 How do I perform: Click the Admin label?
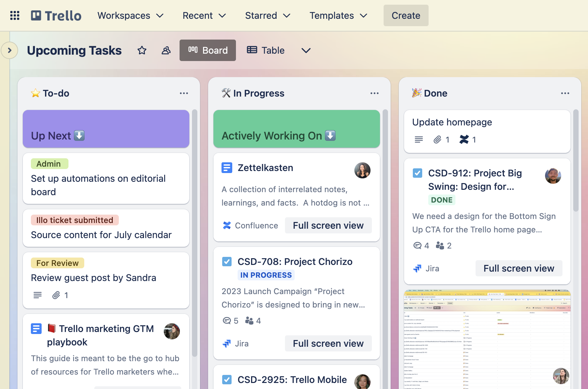50,164
